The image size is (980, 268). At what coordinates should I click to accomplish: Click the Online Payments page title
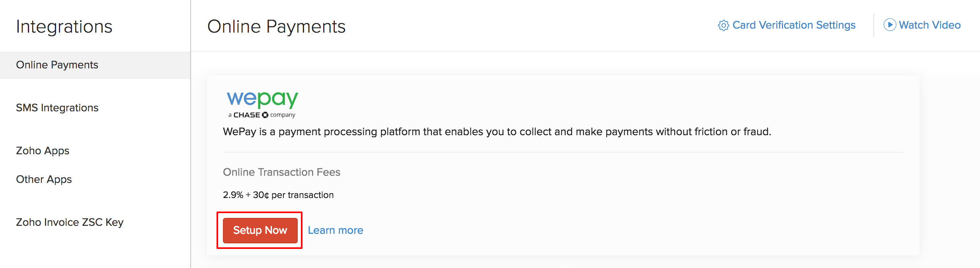[x=276, y=27]
